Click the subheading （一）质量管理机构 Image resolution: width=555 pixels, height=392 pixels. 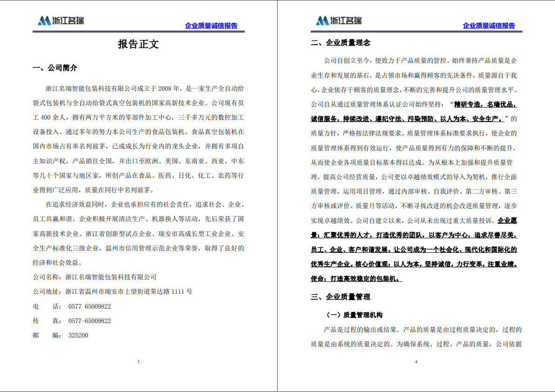353,315
